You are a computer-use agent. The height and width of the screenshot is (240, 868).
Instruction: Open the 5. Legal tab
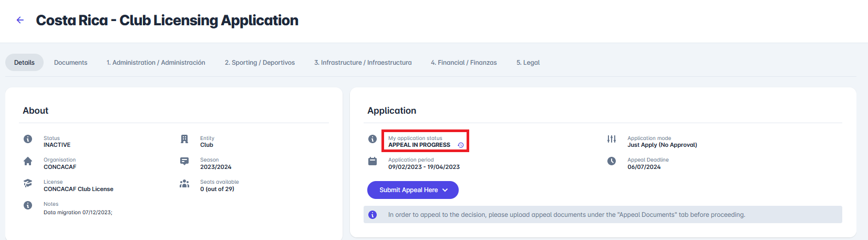[x=528, y=62]
